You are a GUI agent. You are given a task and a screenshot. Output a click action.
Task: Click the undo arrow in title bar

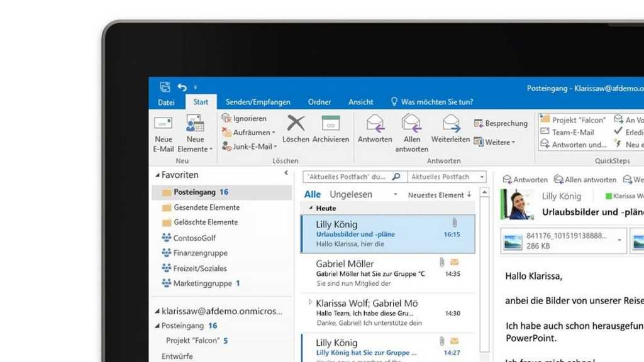coord(182,87)
